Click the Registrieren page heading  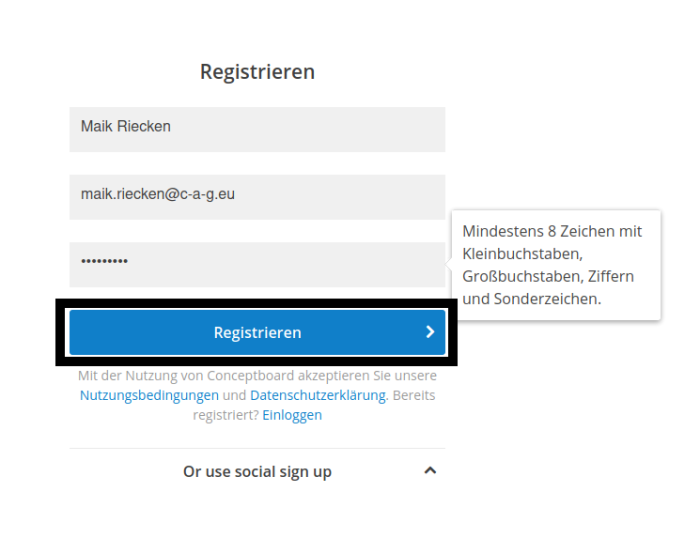coord(257,72)
